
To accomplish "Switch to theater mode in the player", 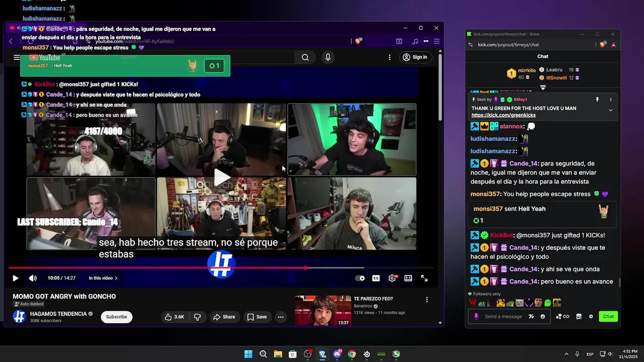I will click(x=408, y=278).
